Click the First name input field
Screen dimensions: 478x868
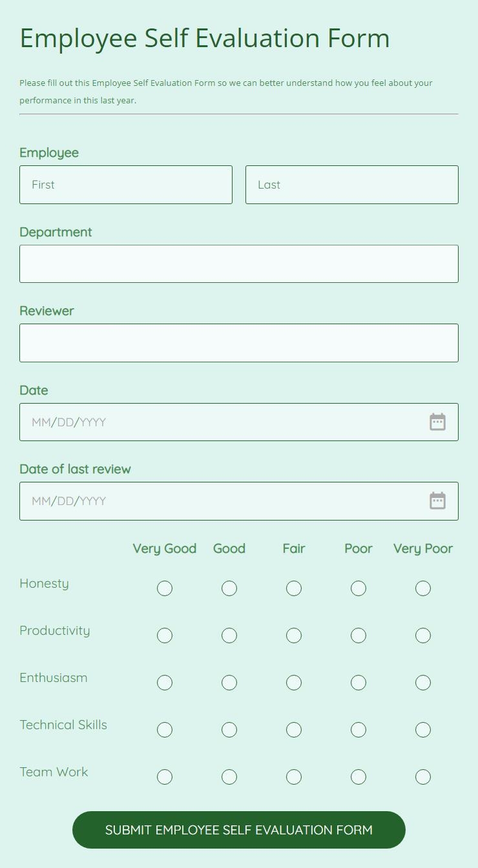click(126, 185)
